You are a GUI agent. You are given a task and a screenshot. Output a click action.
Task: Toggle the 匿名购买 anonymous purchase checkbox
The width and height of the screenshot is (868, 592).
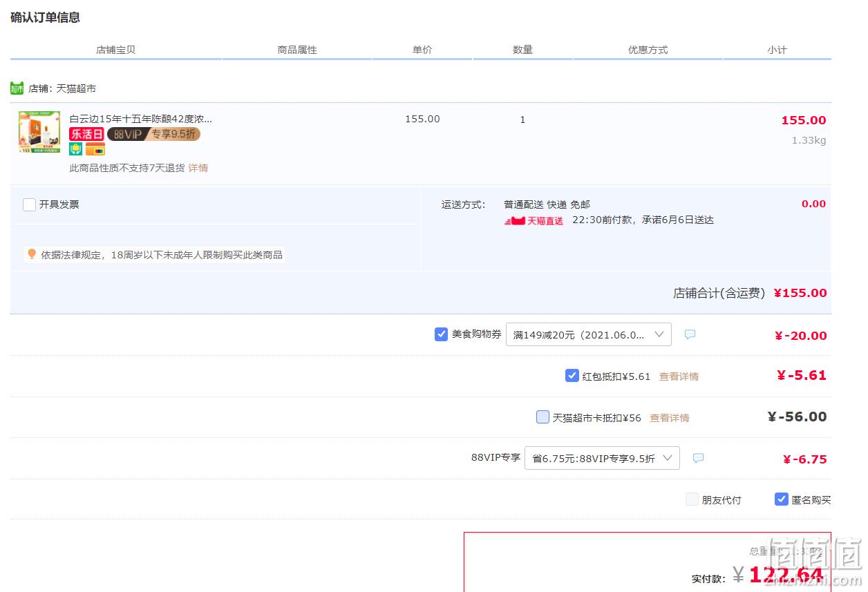coord(781,499)
